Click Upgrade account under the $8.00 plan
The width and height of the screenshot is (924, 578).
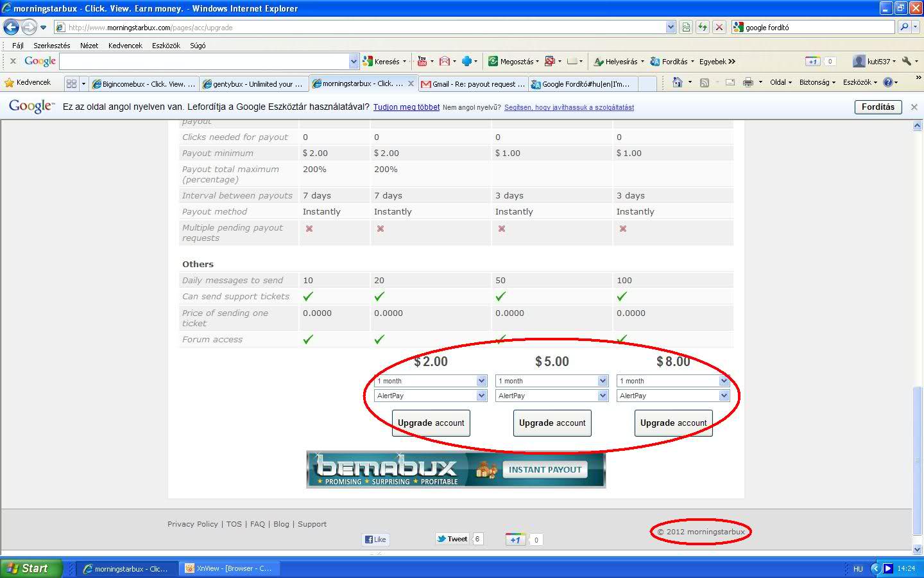coord(673,423)
